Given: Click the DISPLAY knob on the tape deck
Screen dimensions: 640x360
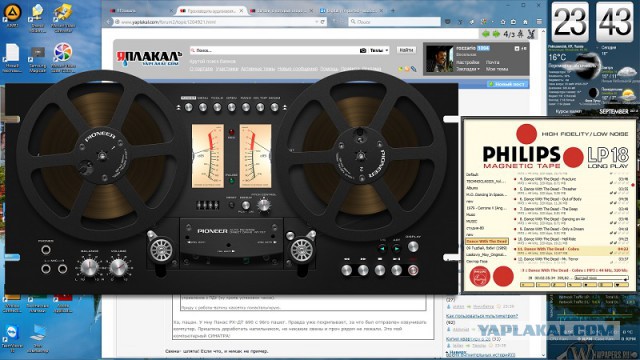Looking at the screenshot, I should [413, 246].
